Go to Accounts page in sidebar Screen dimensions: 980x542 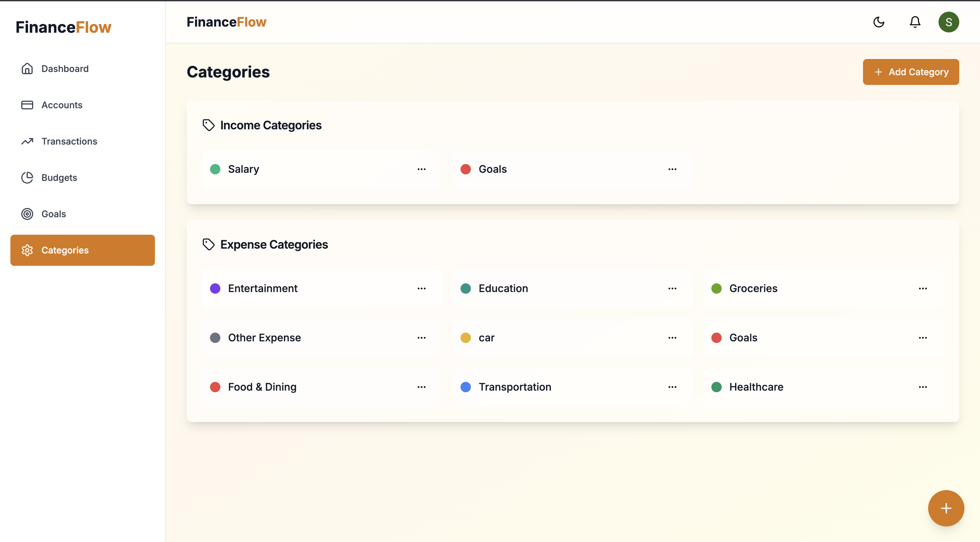point(62,105)
